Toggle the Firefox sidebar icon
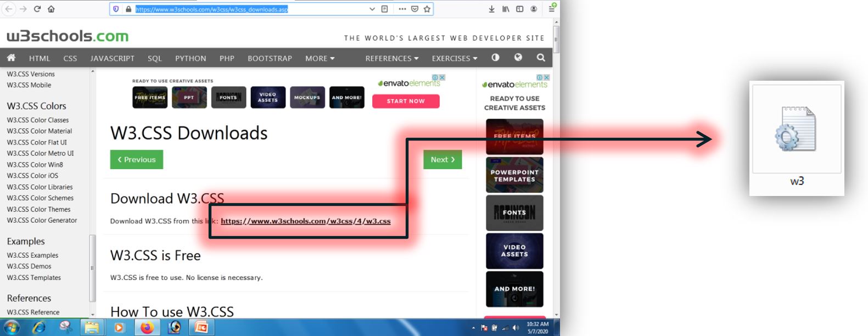This screenshot has height=336, width=868. pyautogui.click(x=519, y=9)
